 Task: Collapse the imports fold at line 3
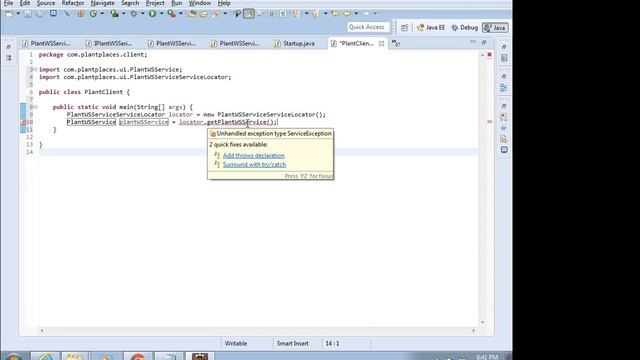click(x=36, y=70)
